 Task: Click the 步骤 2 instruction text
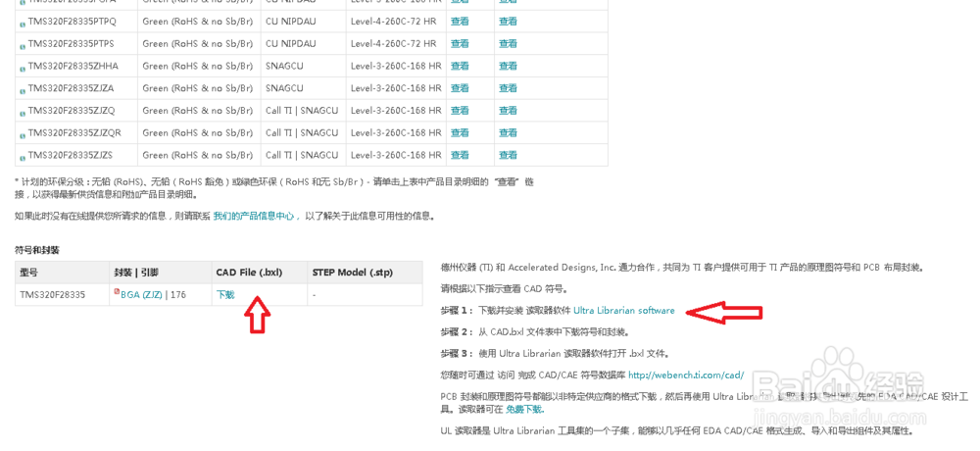tap(537, 331)
